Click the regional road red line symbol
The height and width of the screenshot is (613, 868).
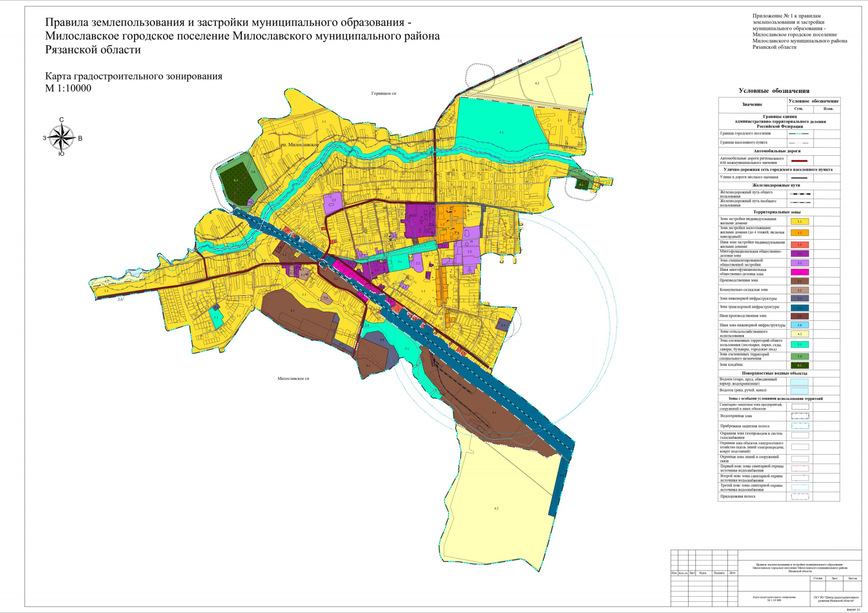pos(800,160)
